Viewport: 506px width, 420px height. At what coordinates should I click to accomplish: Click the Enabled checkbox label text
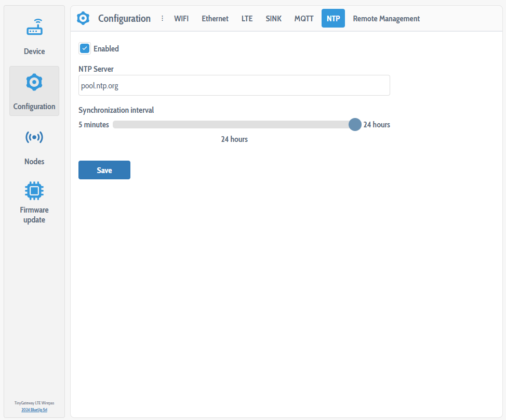pyautogui.click(x=106, y=48)
